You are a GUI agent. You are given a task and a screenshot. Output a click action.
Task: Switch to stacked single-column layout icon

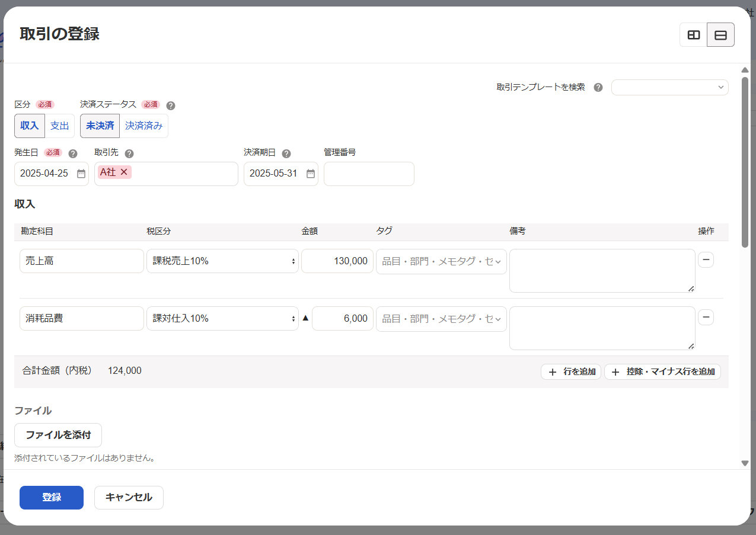pos(720,35)
